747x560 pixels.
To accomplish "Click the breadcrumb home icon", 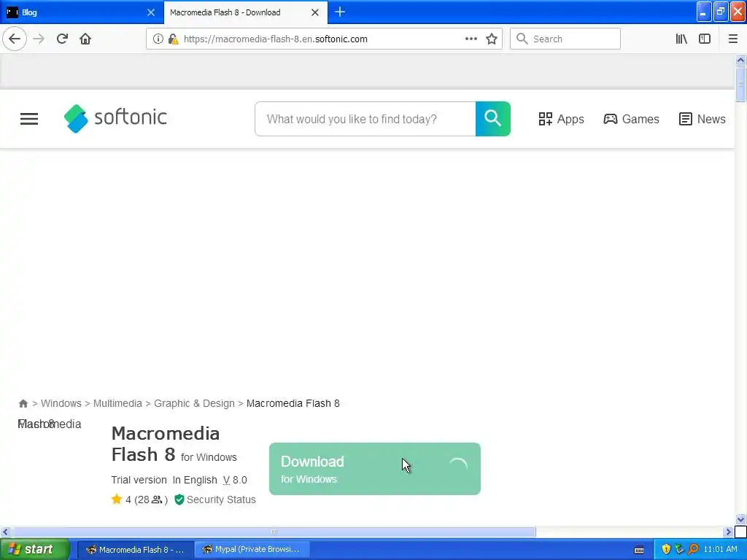I will pos(23,403).
